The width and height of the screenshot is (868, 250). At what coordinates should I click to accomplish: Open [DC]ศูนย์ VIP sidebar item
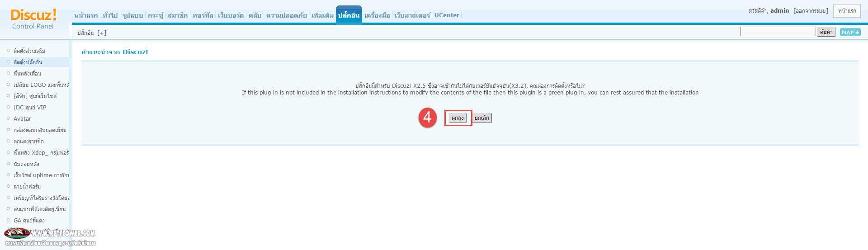30,107
